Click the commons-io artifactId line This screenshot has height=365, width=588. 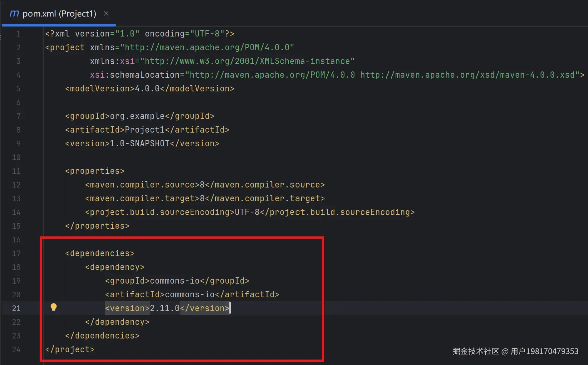coord(192,294)
